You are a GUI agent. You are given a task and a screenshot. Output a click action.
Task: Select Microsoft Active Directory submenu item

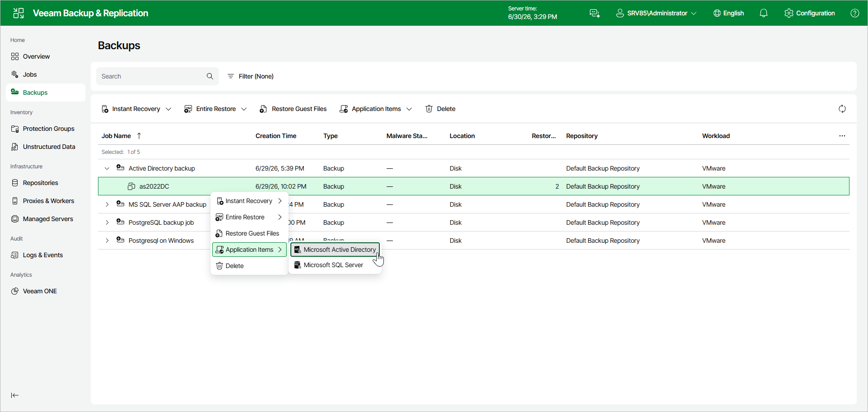tap(335, 250)
